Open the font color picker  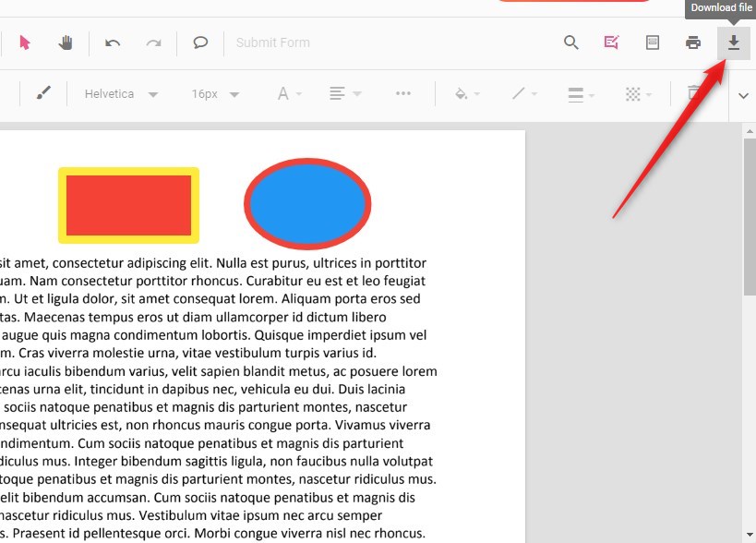pyautogui.click(x=287, y=93)
